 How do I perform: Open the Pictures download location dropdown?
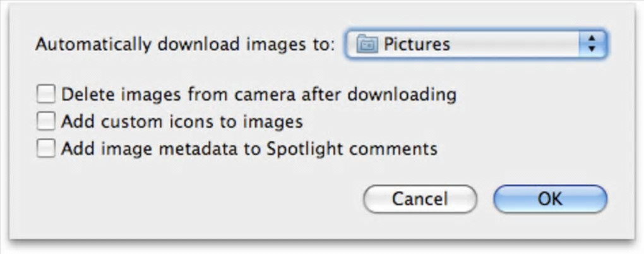coord(475,44)
